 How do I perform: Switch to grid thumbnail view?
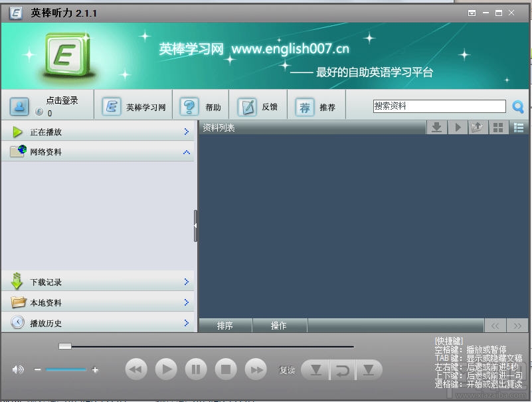click(x=498, y=128)
